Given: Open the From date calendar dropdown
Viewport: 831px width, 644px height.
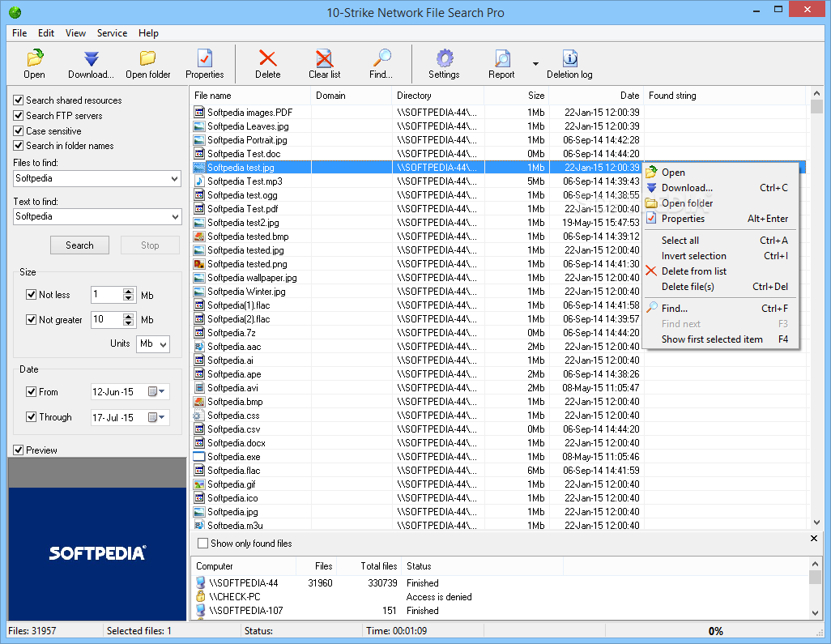Looking at the screenshot, I should [157, 392].
